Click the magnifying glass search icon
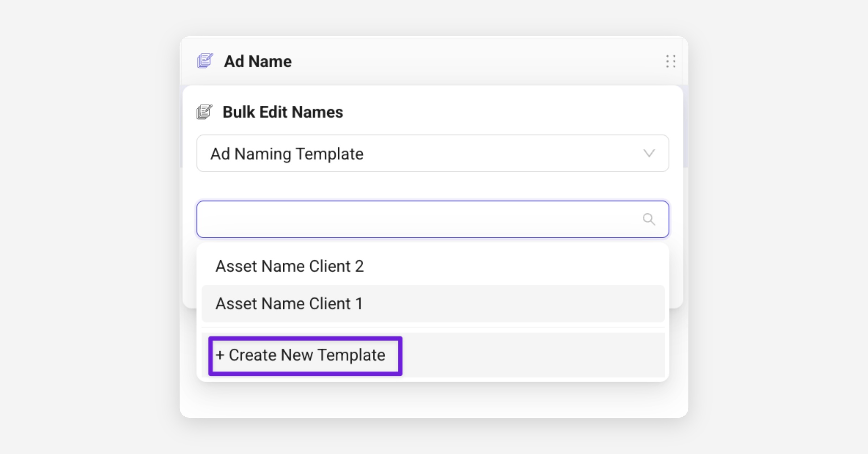Viewport: 868px width, 454px height. coord(649,219)
